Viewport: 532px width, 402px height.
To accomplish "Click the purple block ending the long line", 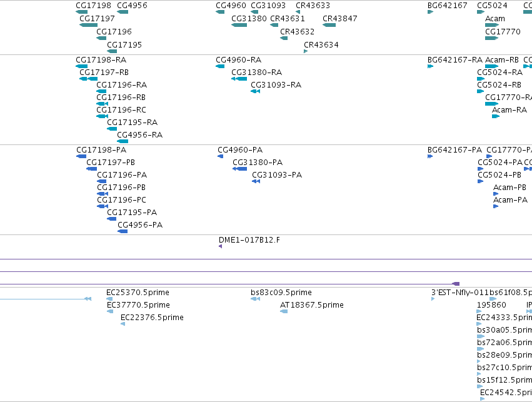I will (x=456, y=284).
